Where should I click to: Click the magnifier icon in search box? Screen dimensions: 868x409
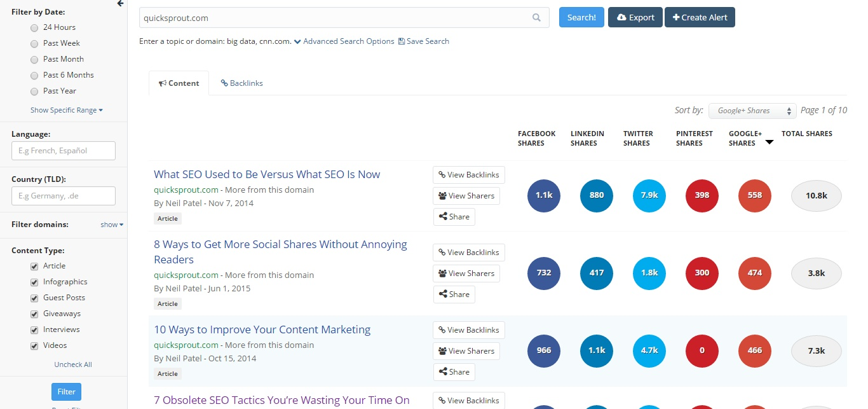(537, 18)
